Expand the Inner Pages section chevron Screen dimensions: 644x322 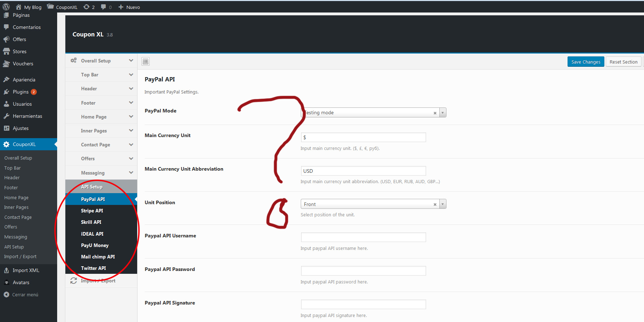(x=131, y=131)
